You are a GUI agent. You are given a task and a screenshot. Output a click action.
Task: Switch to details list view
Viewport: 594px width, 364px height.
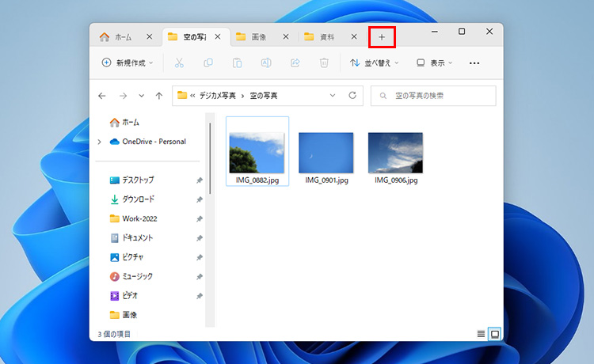481,334
